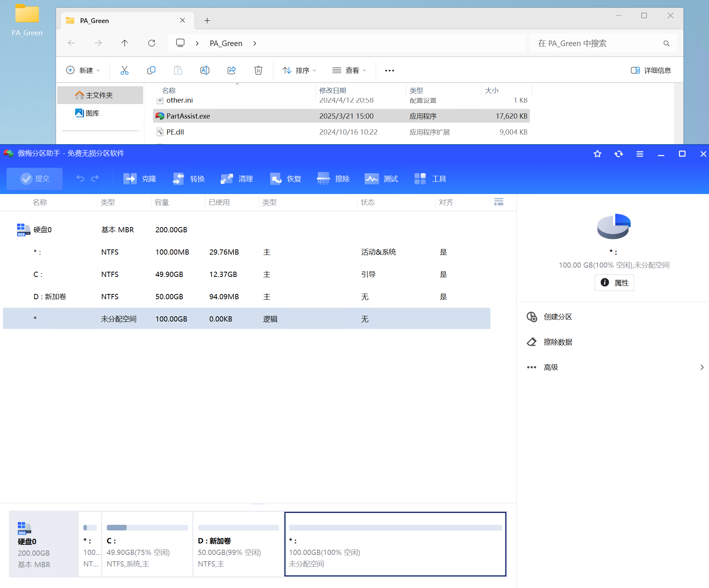Open the hamburger menu in AOMEI title bar
The width and height of the screenshot is (709, 588).
pyautogui.click(x=640, y=154)
